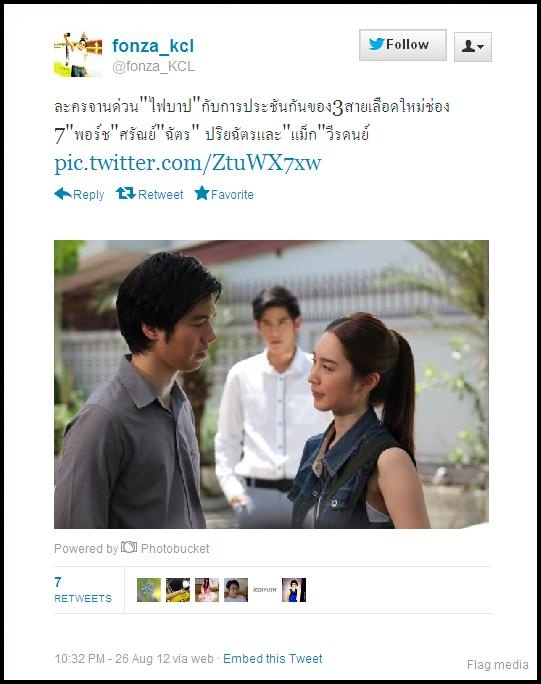The image size is (541, 684).
Task: Open fonza_kcl display name link
Action: pyautogui.click(x=153, y=46)
